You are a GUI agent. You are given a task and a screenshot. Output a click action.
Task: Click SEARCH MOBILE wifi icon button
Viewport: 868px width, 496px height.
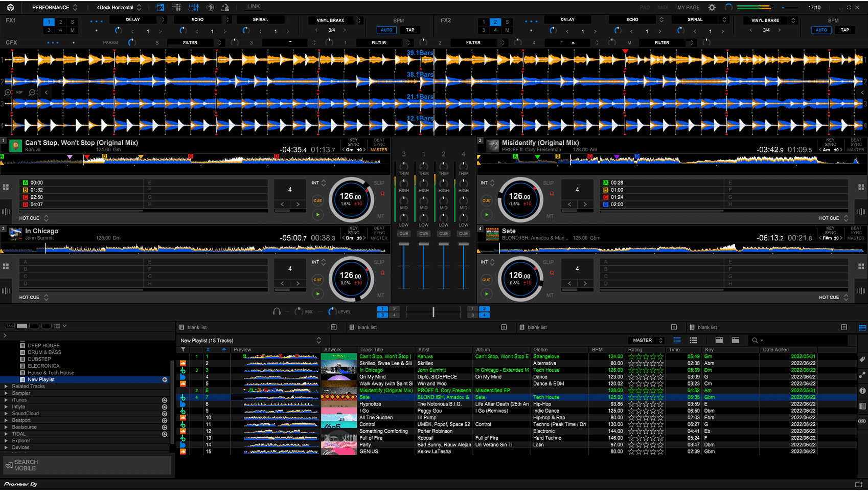(x=88, y=465)
